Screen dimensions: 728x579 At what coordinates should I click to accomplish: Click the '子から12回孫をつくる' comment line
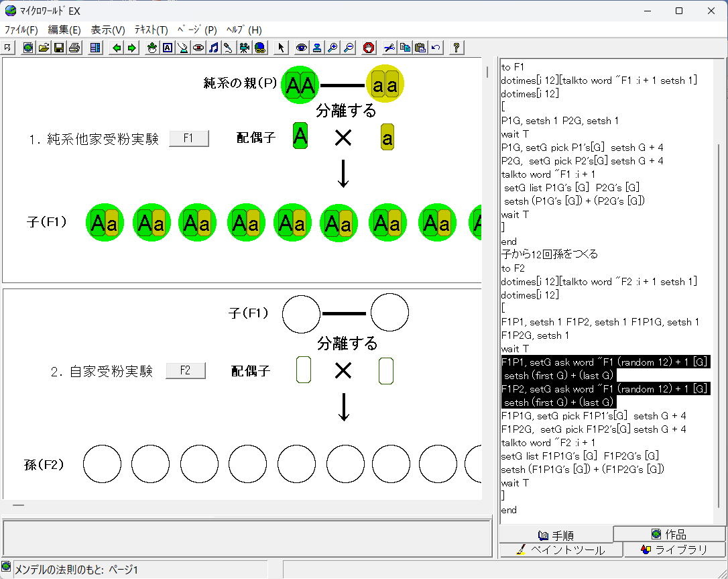(549, 254)
